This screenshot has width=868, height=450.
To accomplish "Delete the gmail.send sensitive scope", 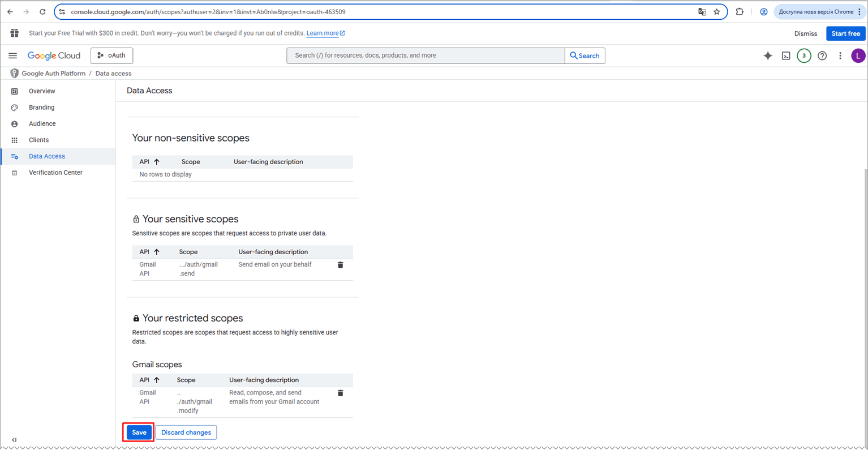I will (x=341, y=265).
